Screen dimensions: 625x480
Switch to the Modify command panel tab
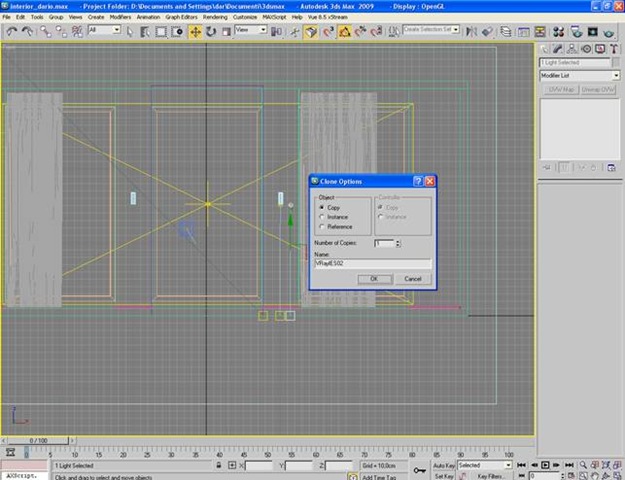pos(558,49)
